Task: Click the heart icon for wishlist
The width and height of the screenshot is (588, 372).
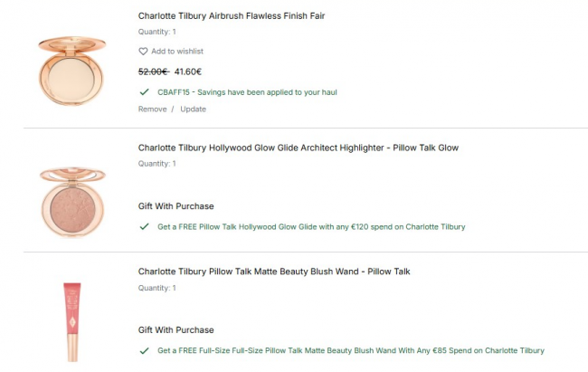Action: pos(143,52)
